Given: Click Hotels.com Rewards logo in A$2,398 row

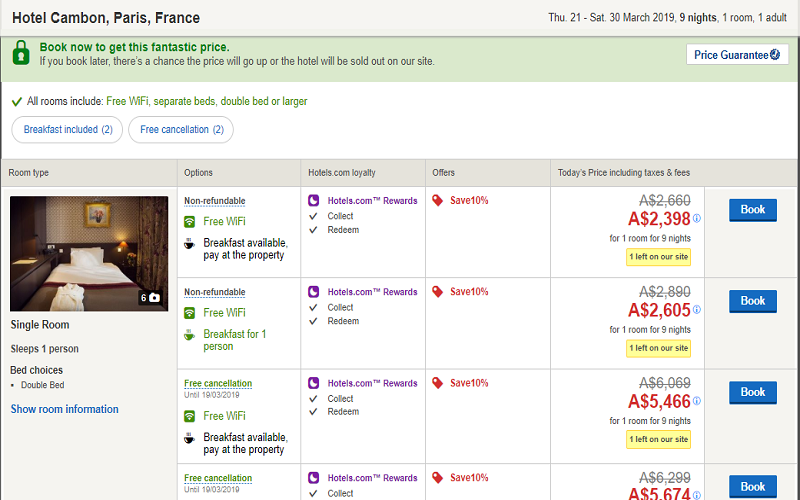Looking at the screenshot, I should point(313,201).
